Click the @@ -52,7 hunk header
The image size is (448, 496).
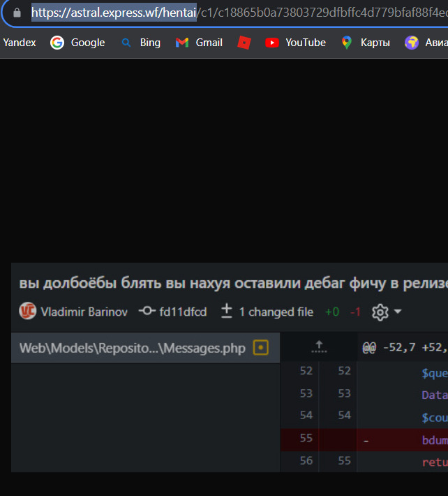[405, 348]
